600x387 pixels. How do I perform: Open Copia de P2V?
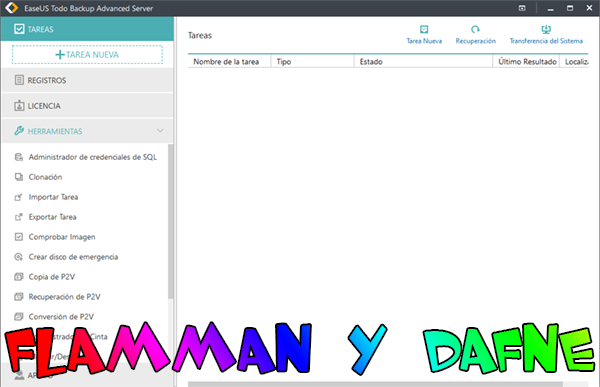[x=52, y=277]
